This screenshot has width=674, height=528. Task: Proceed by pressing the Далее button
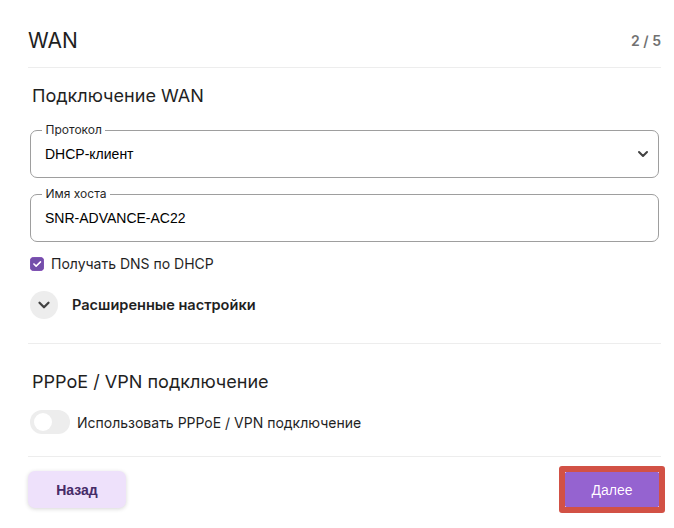pyautogui.click(x=611, y=490)
